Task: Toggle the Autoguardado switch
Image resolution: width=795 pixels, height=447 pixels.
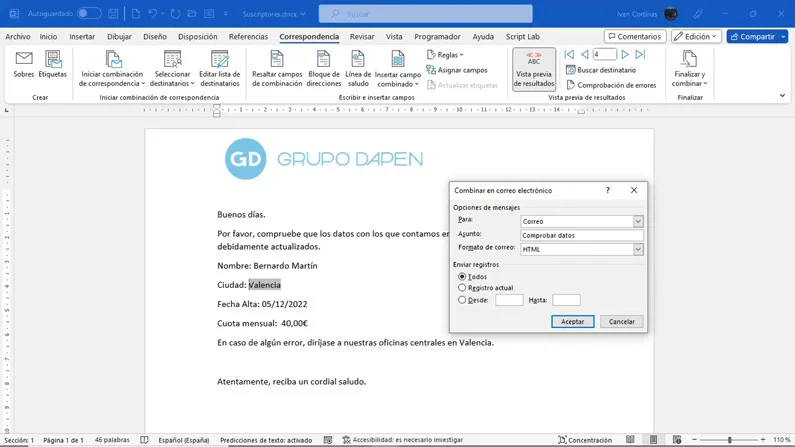Action: pyautogui.click(x=89, y=14)
